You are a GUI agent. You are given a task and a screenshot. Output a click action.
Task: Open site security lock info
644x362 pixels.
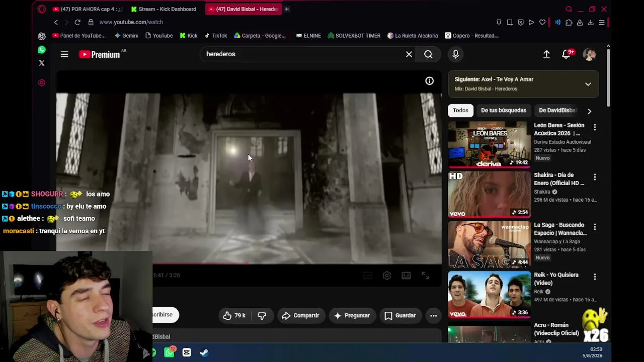click(91, 22)
